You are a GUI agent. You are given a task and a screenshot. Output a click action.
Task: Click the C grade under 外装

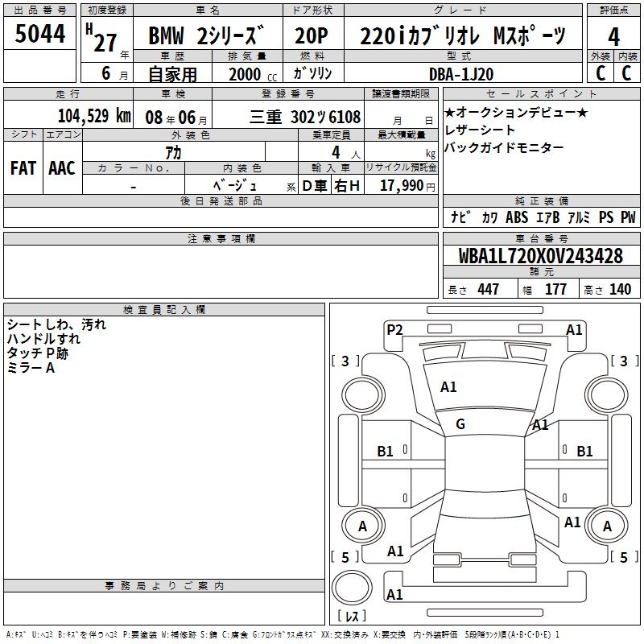click(x=601, y=73)
